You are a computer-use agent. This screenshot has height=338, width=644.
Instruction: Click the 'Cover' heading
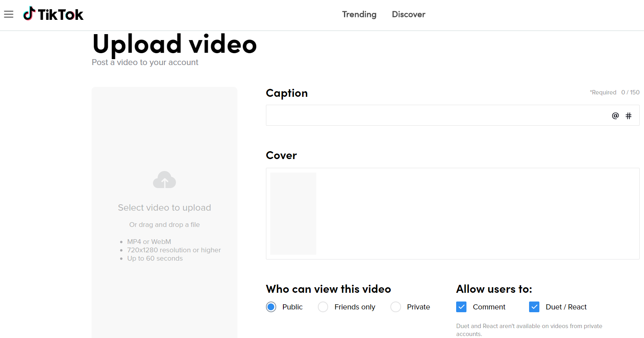tap(281, 156)
